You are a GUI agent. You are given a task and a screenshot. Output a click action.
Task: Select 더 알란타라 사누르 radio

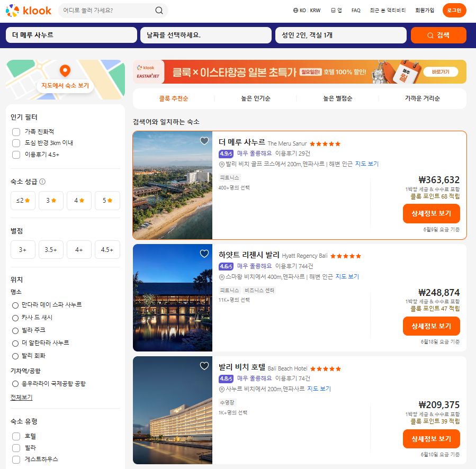(15, 344)
